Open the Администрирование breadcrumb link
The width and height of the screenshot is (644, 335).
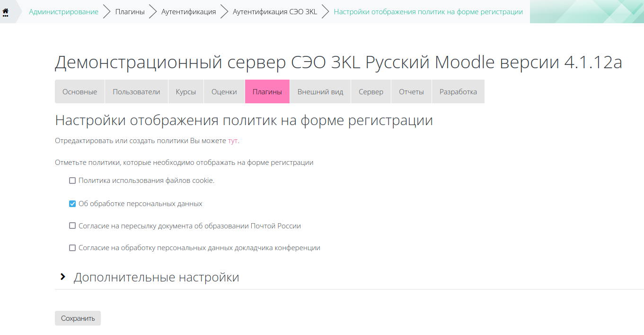(x=64, y=12)
